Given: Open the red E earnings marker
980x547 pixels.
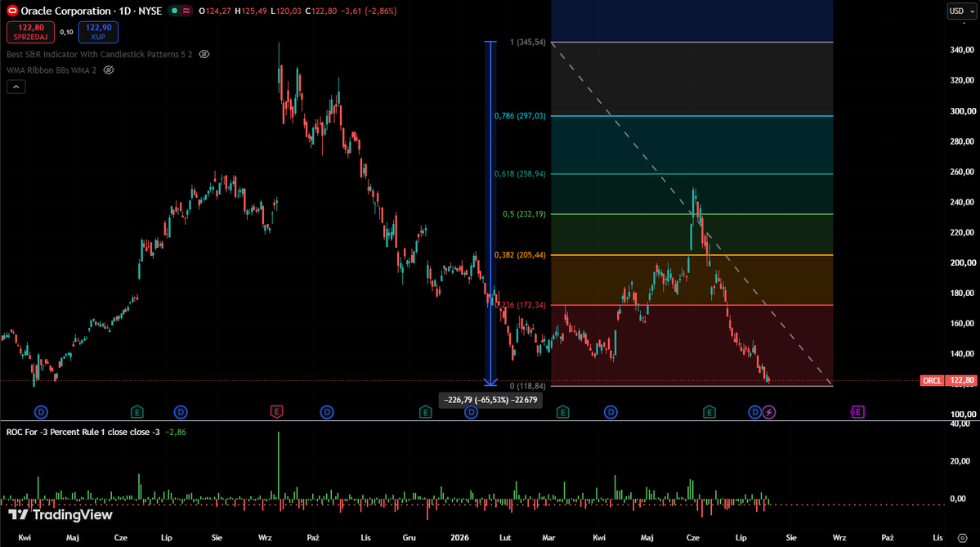Looking at the screenshot, I should pos(276,411).
